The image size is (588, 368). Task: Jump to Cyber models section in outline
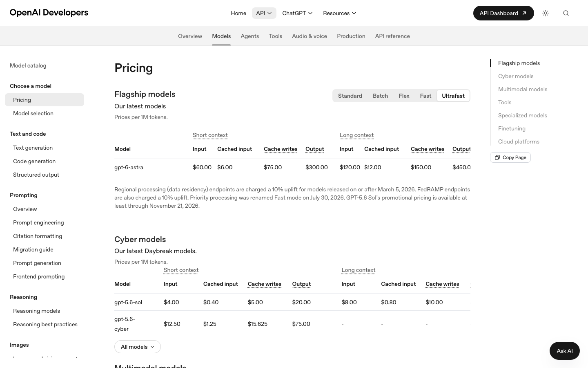516,76
